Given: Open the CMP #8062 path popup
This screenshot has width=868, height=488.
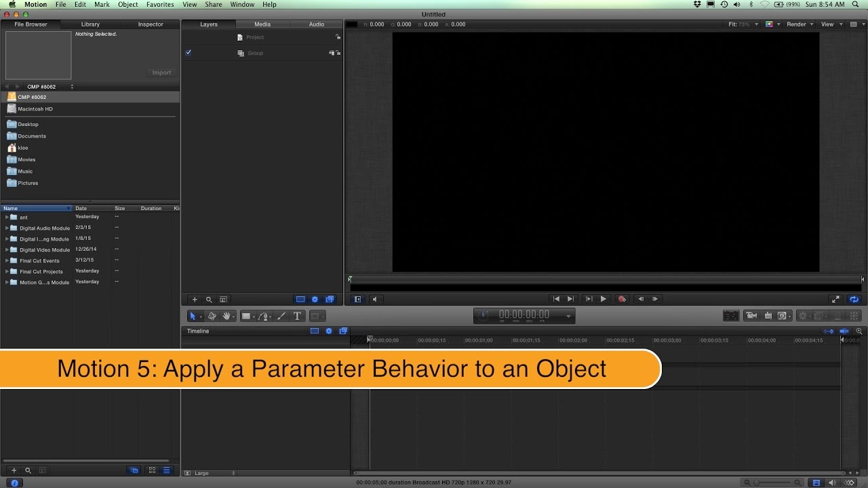Looking at the screenshot, I should click(x=50, y=87).
